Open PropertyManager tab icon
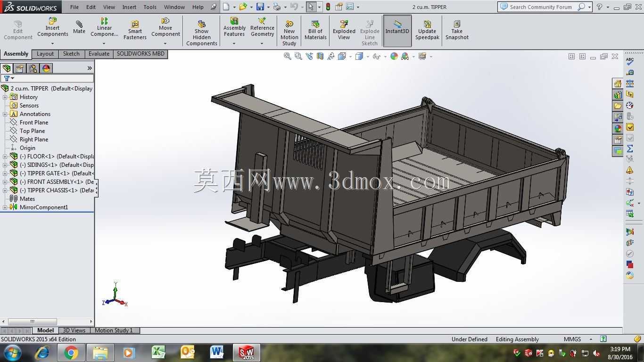Screen dimensions: 644x362 [x=20, y=68]
